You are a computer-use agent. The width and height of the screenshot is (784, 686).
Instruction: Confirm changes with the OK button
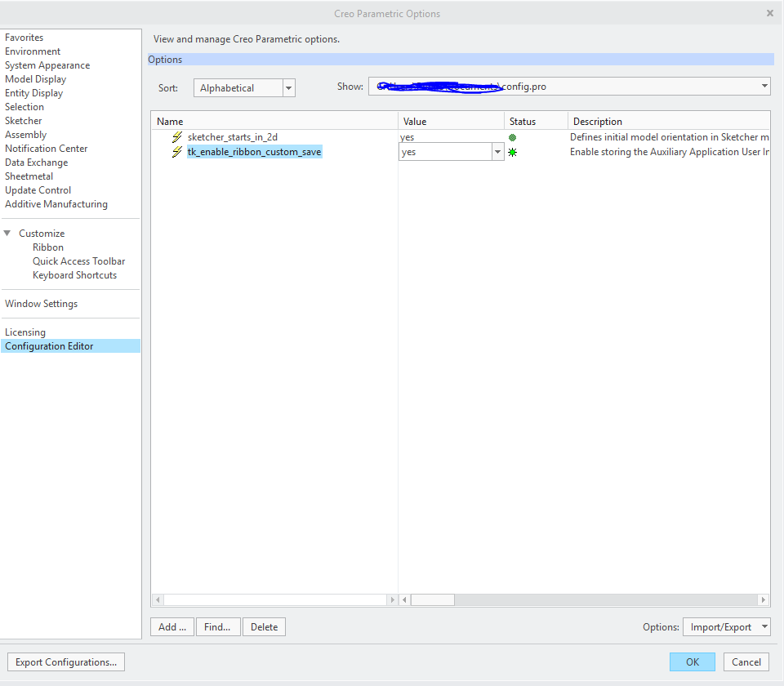click(692, 661)
